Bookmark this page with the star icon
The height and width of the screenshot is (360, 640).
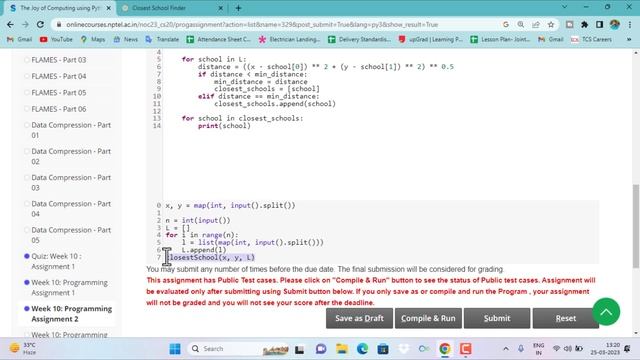pos(551,24)
